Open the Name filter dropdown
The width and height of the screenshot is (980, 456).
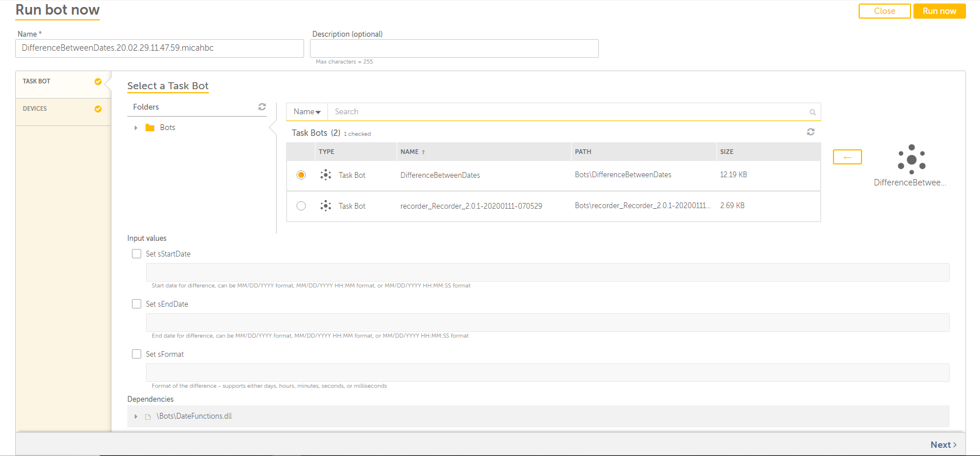pos(307,112)
